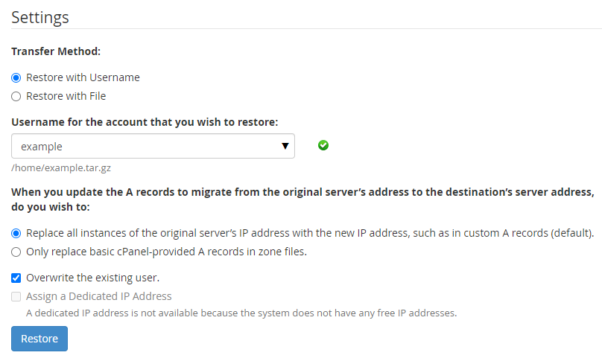Click the /home/example.tar.gz path text
Screen dimensions: 602x364
pyautogui.click(x=61, y=168)
